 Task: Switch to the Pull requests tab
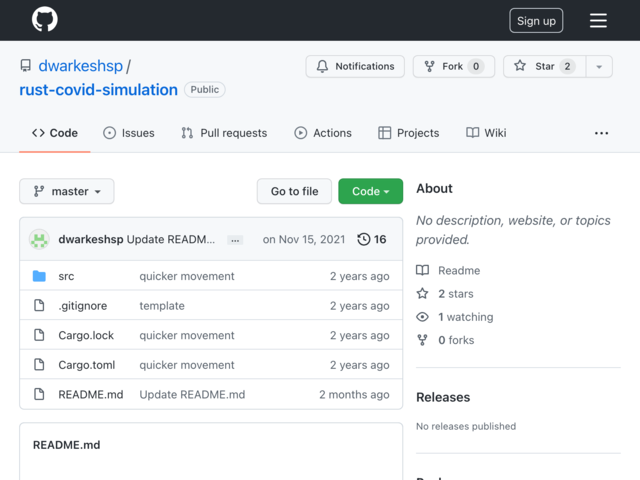[224, 133]
